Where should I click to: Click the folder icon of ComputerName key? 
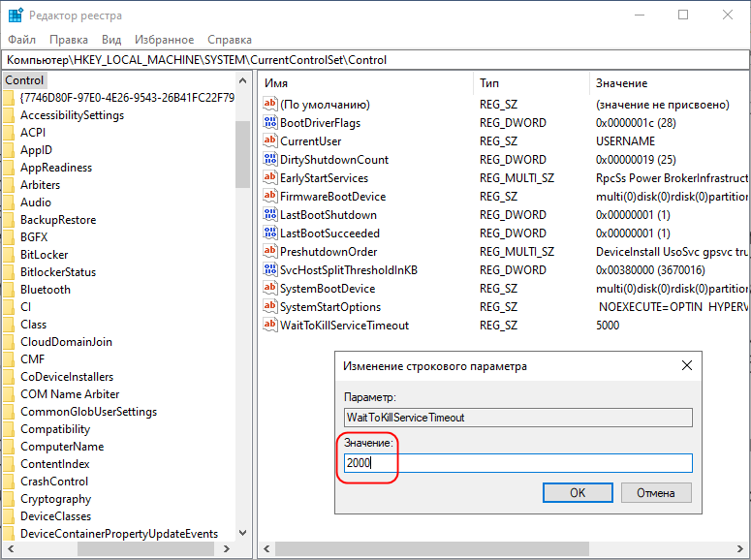pos(9,447)
